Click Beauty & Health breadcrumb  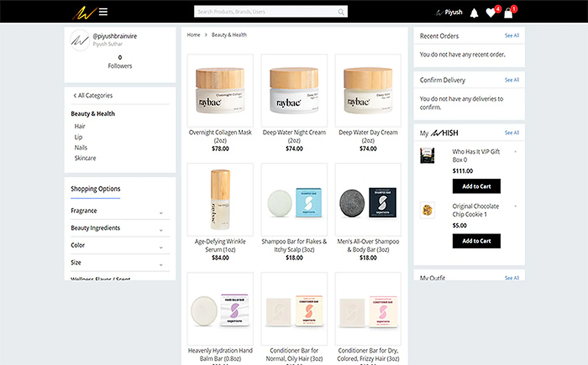pyautogui.click(x=229, y=35)
